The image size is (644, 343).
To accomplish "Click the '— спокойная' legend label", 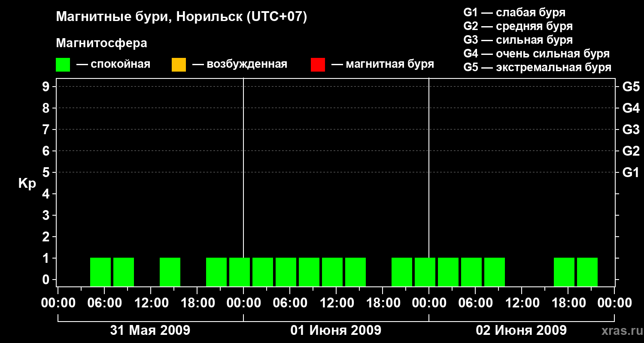I will point(113,64).
